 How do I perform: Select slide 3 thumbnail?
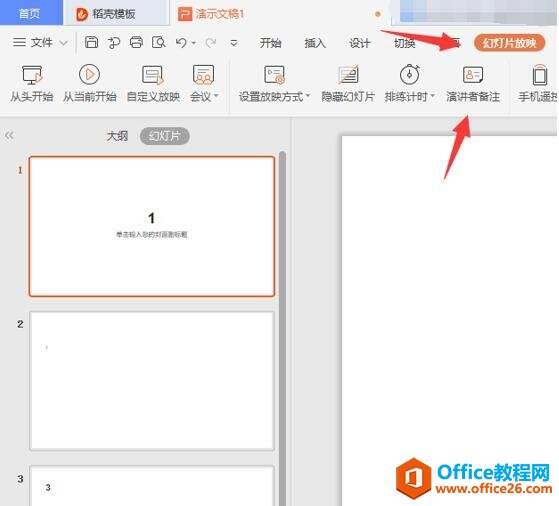point(152,486)
